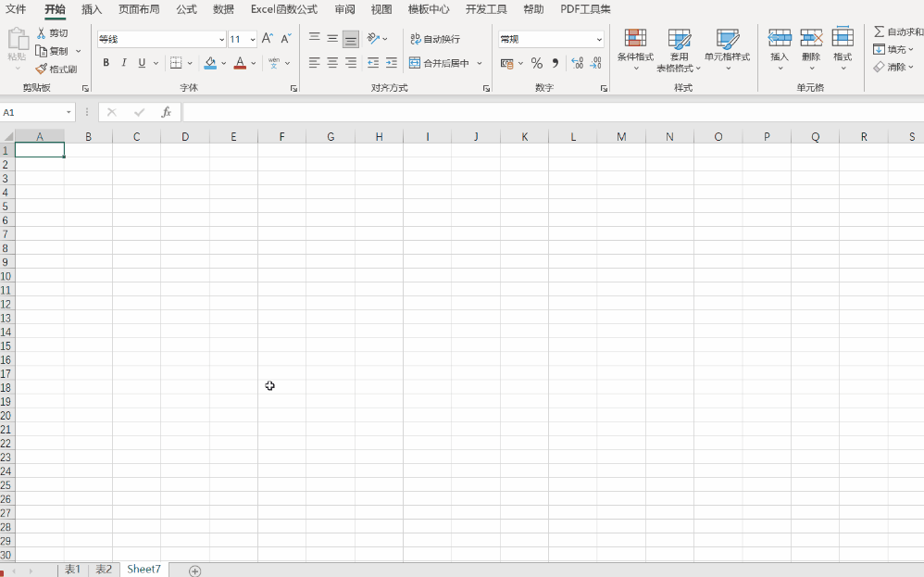924x577 pixels.
Task: Increase indent icon
Action: (x=392, y=62)
